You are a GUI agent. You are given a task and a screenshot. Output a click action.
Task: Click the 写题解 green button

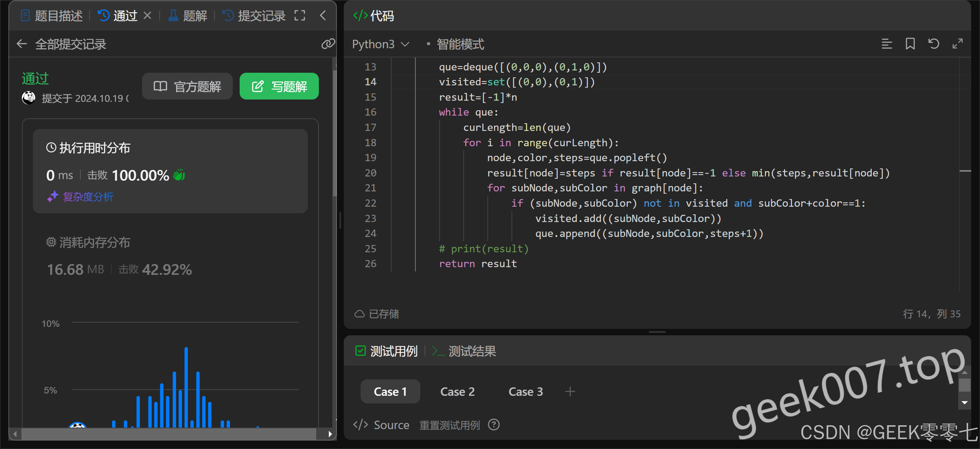click(279, 86)
